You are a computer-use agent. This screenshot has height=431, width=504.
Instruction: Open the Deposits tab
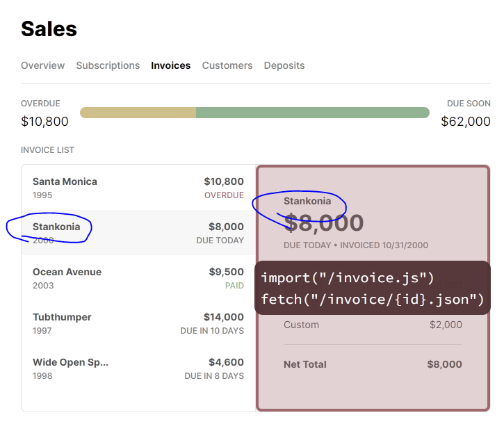(x=284, y=65)
